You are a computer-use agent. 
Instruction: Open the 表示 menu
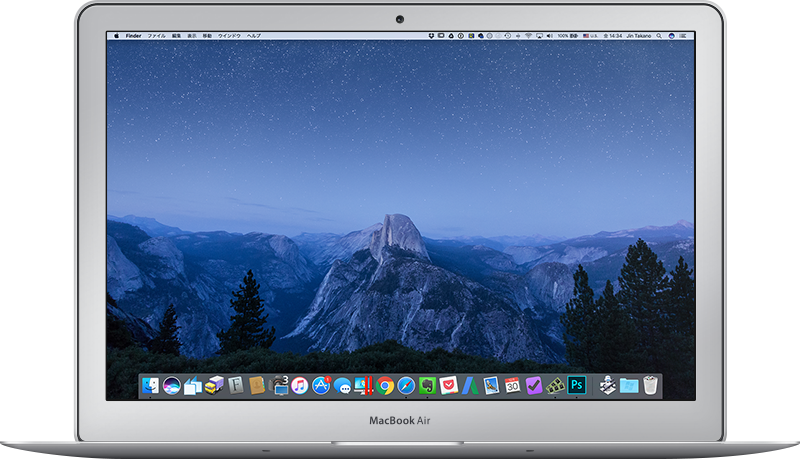(x=192, y=36)
